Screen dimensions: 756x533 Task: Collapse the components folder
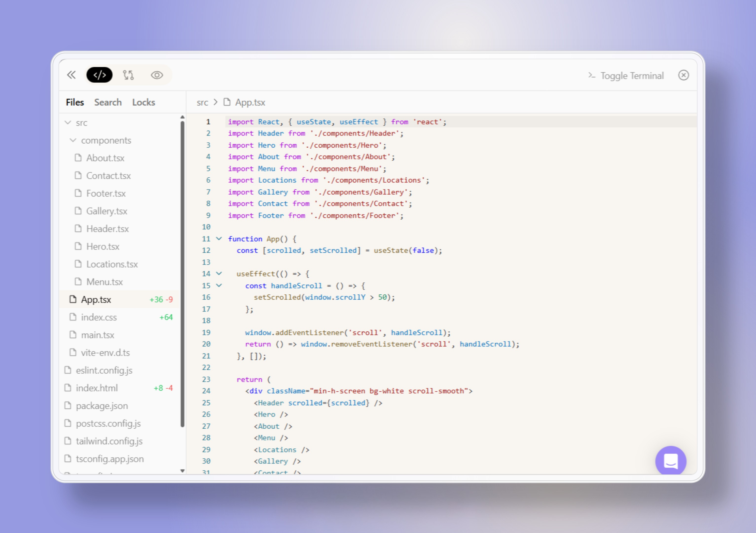pyautogui.click(x=73, y=140)
